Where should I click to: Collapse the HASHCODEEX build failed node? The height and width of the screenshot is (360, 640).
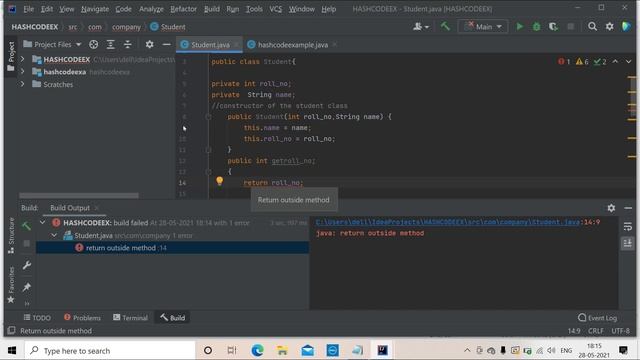coord(42,223)
